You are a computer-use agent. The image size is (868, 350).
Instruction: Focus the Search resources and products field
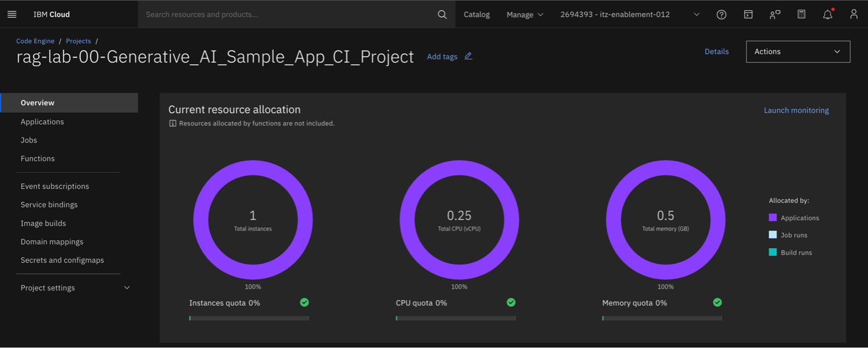[285, 15]
